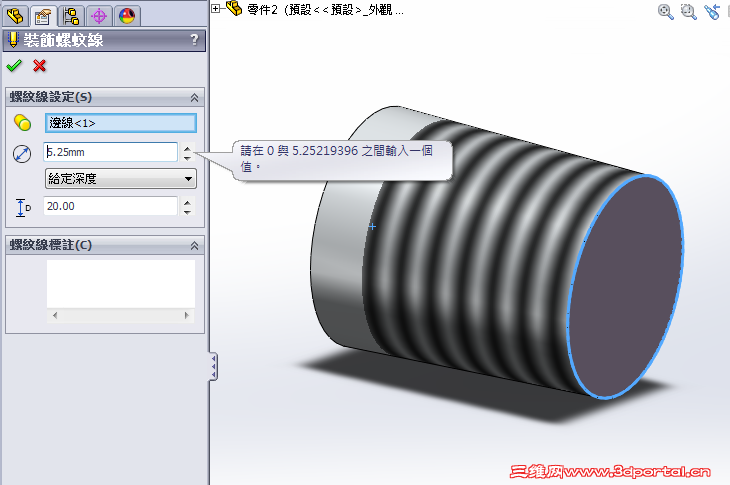
Task: Increase depth value with up arrow
Action: coord(187,202)
